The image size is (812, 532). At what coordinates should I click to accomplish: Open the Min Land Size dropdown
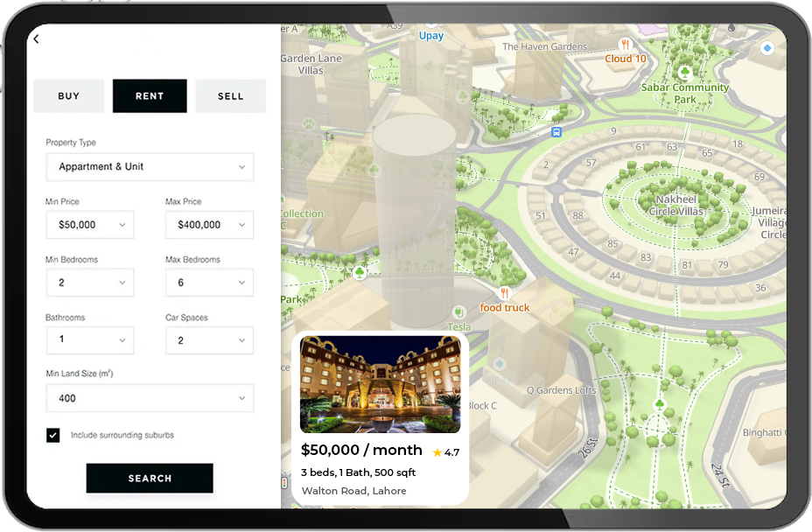click(150, 398)
